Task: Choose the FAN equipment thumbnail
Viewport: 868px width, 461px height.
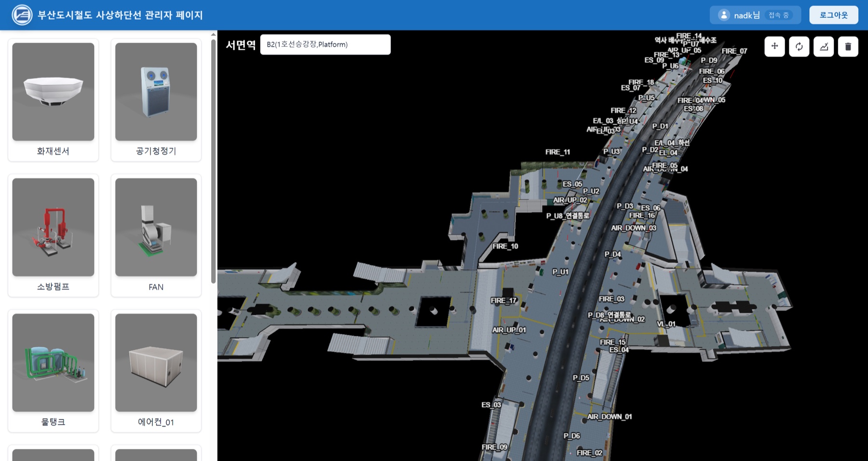Action: [x=156, y=227]
